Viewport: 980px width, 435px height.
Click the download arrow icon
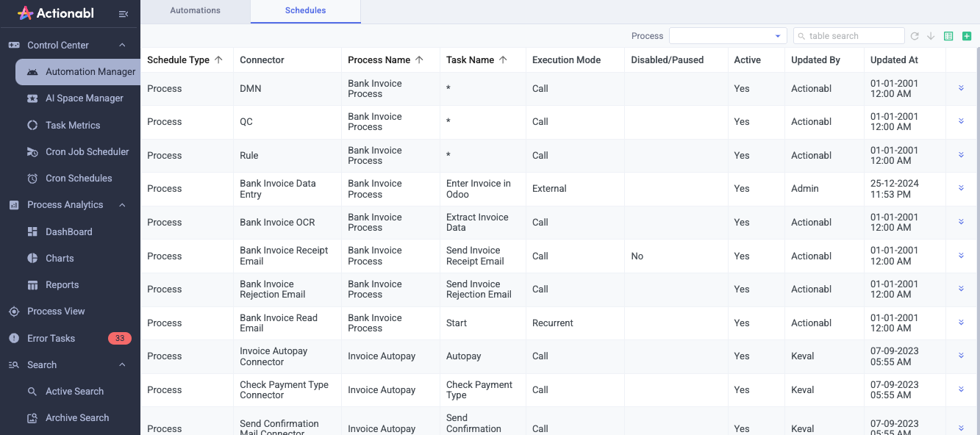point(931,36)
